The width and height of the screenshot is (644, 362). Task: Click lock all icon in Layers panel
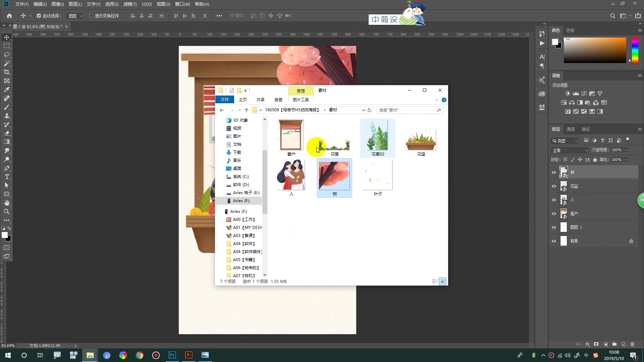595,160
